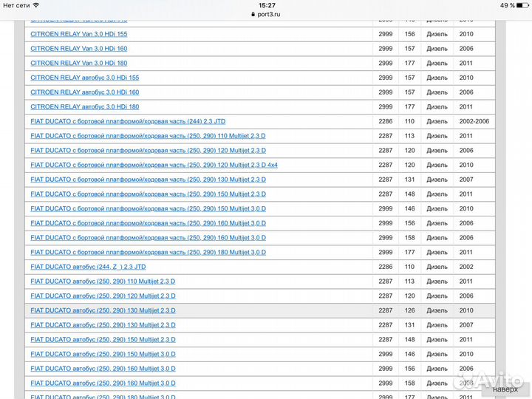Open CITROEN RELAY автобус 3.0 HDi 160
Screen dimensions: 532x399
point(84,92)
